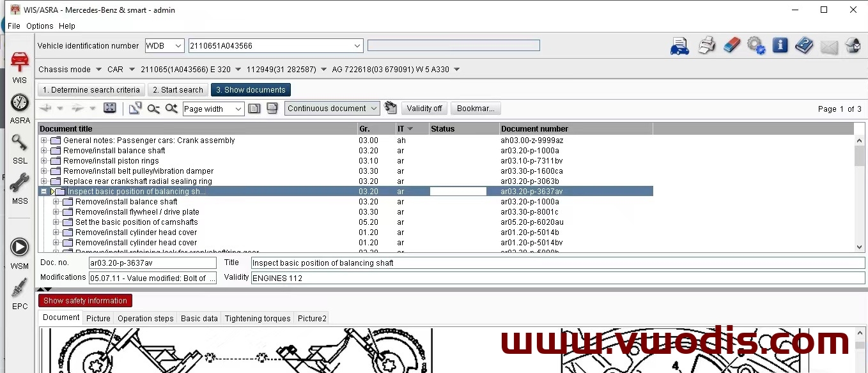The width and height of the screenshot is (868, 373).
Task: Click the 3. Show documents button
Action: pos(251,90)
